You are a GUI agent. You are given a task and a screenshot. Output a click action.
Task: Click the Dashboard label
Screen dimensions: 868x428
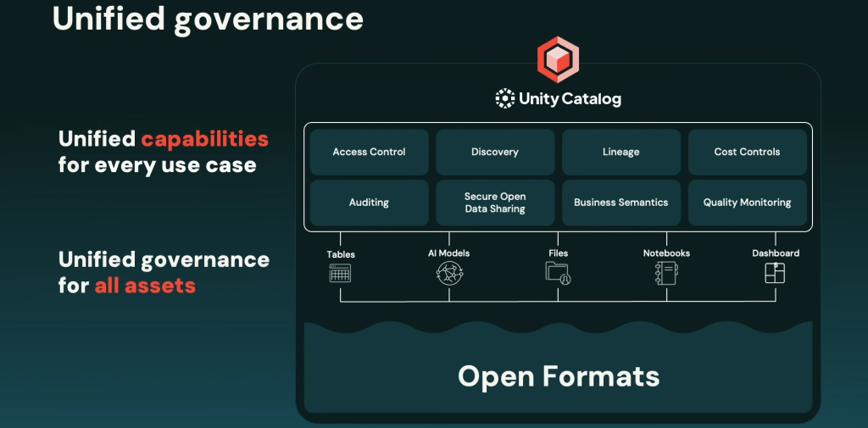(776, 253)
